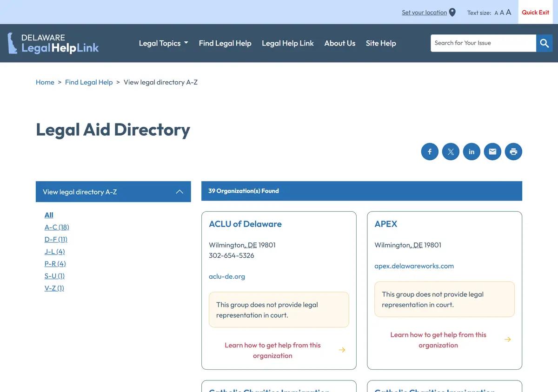Filter directory by A-C (18)
This screenshot has height=392, width=558.
57,227
